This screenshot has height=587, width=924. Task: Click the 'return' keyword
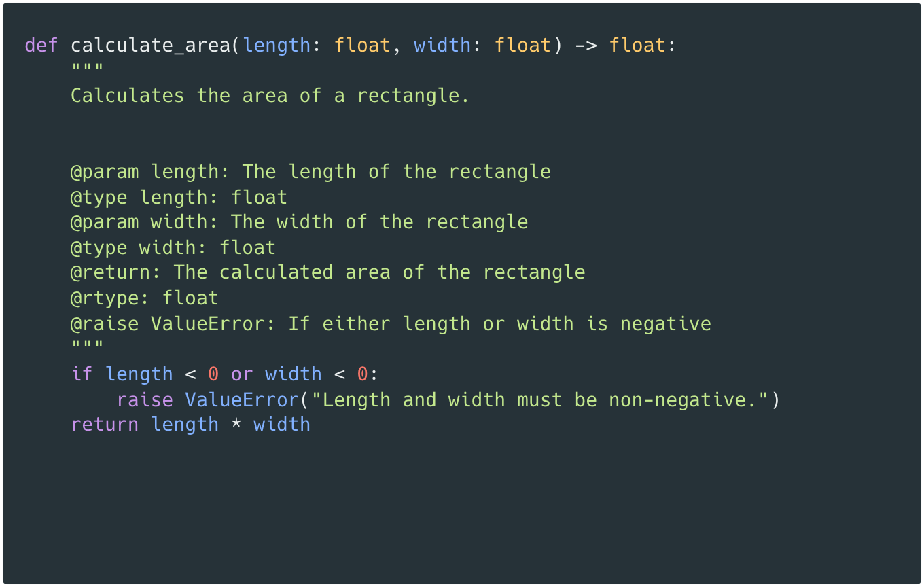pyautogui.click(x=105, y=425)
